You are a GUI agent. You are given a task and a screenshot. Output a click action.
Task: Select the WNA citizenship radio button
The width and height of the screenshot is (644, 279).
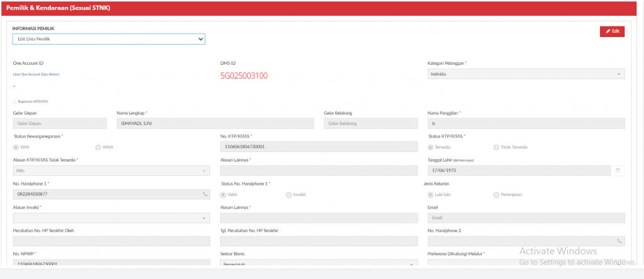pyautogui.click(x=98, y=147)
